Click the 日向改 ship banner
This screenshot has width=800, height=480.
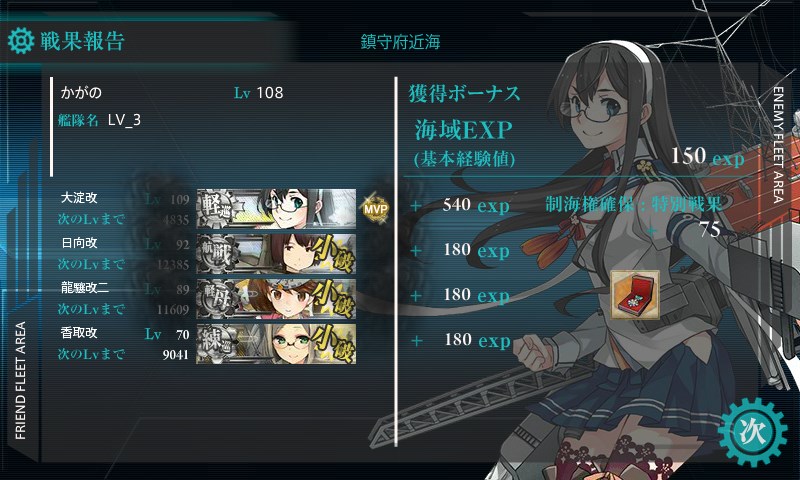(x=276, y=254)
